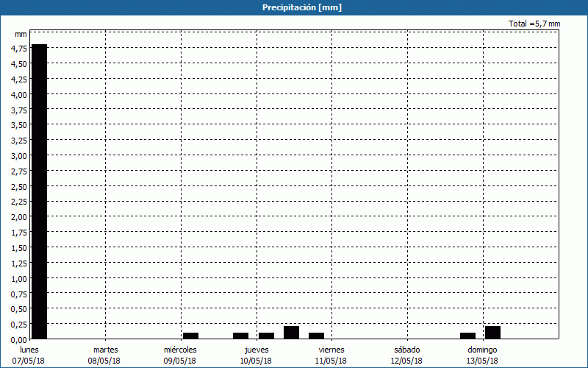Click the 2,50 axis value
Screen dimensions: 588x368
pyautogui.click(x=19, y=187)
